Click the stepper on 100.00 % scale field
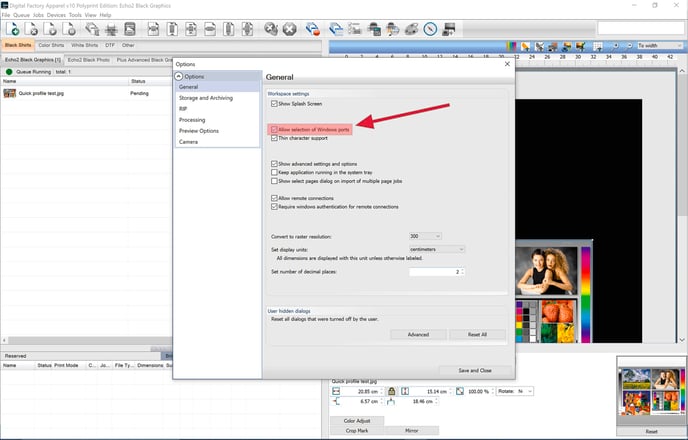This screenshot has height=440, width=688. (x=492, y=391)
